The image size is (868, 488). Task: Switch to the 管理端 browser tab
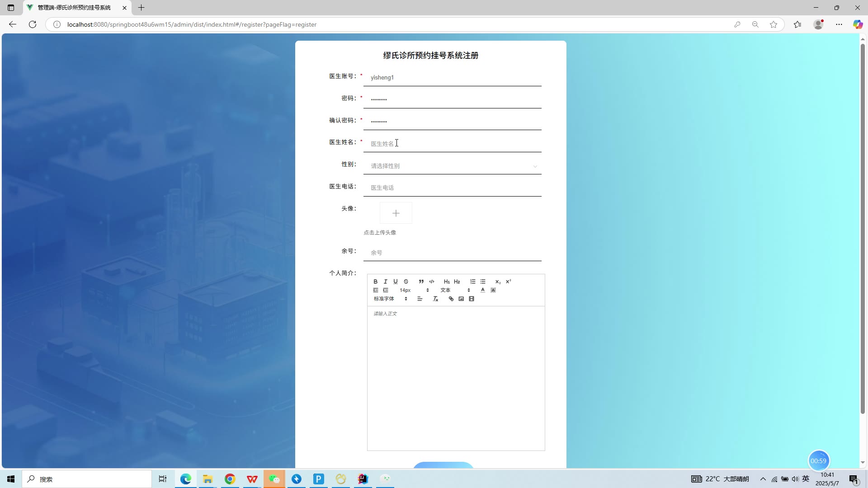75,8
